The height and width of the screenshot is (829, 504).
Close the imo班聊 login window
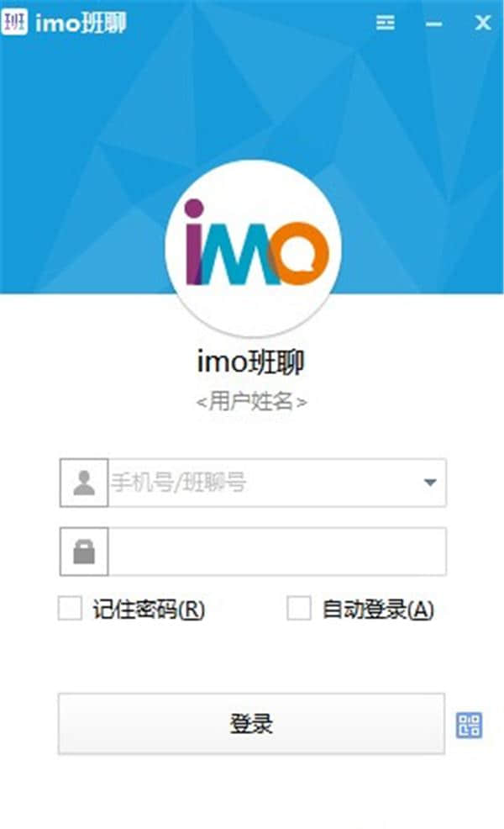point(482,23)
